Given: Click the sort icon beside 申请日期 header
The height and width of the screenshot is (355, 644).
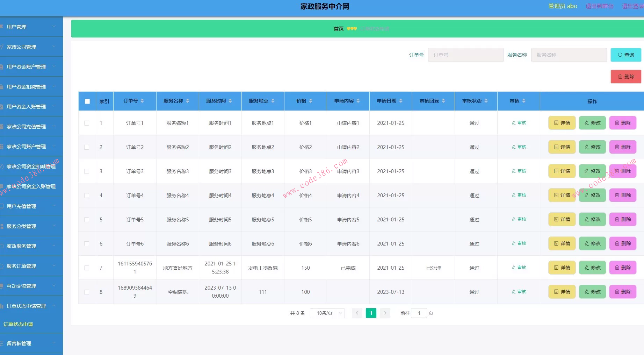Looking at the screenshot, I should point(401,101).
